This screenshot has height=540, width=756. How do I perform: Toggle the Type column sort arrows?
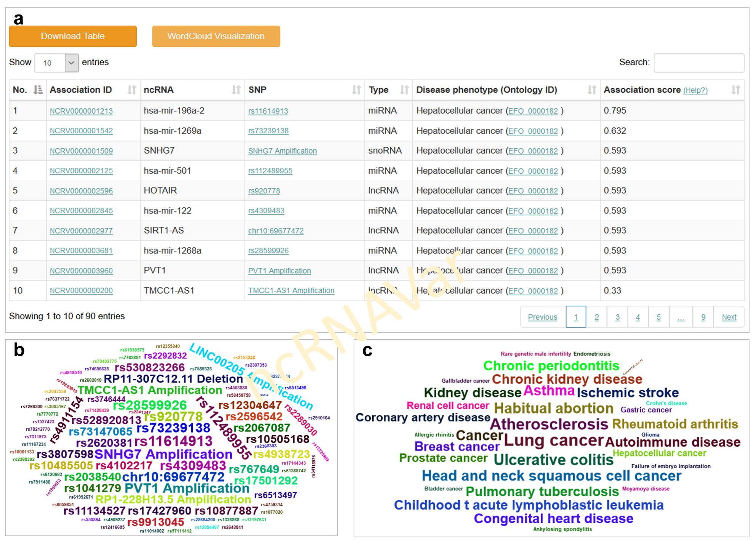pos(404,90)
